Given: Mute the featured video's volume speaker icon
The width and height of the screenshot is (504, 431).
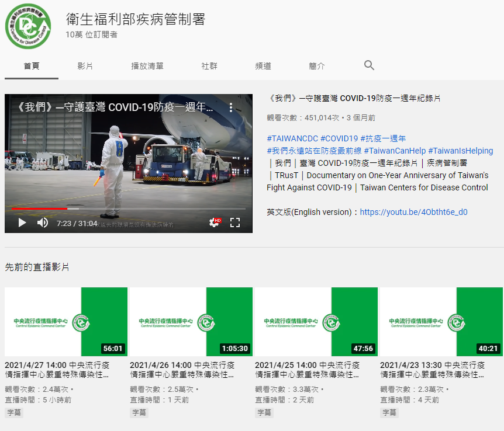Looking at the screenshot, I should click(43, 223).
